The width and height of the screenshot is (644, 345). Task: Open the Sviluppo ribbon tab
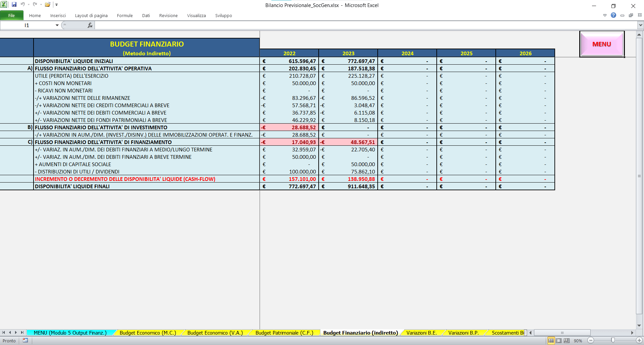(x=224, y=15)
